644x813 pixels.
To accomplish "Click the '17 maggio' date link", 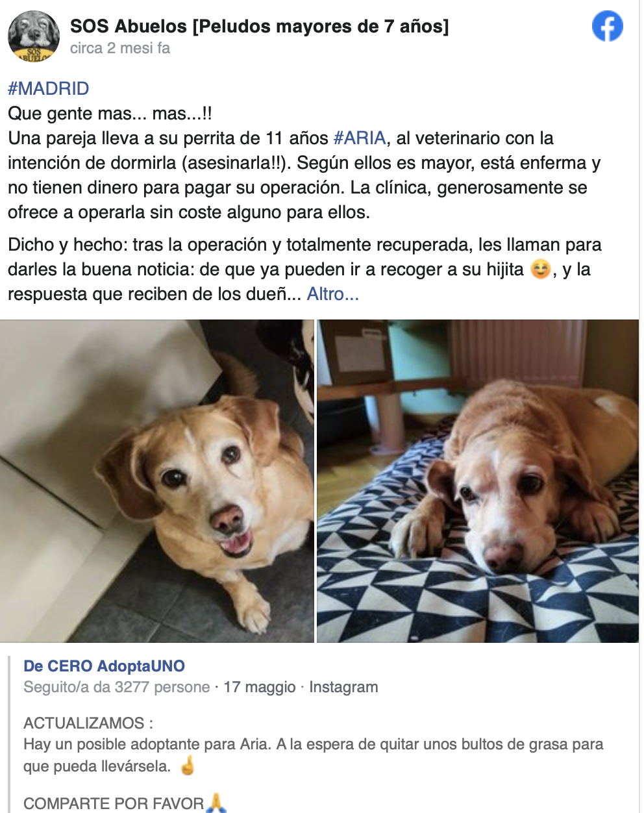I will 260,687.
